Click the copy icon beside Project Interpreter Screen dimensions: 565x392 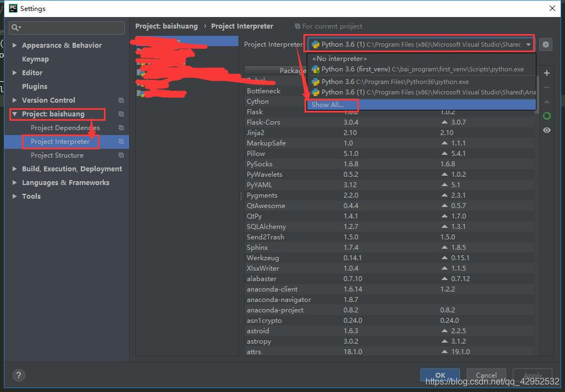click(121, 142)
